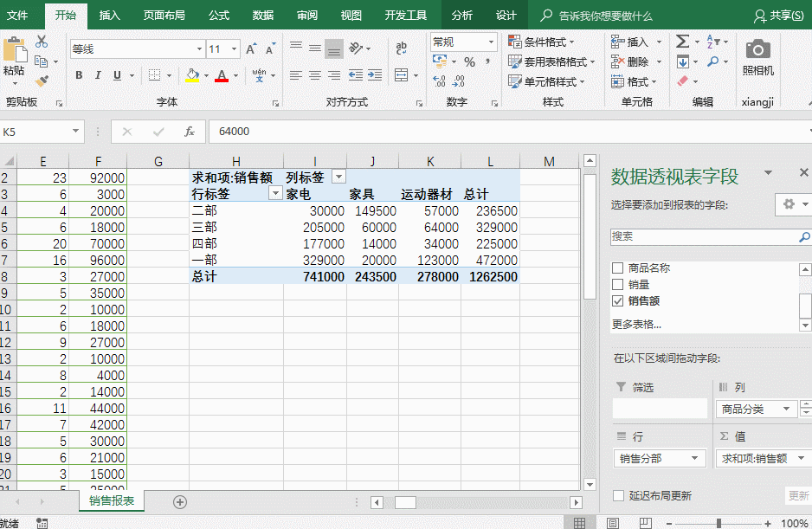Click the field search box 搜索
812x529 pixels.
pyautogui.click(x=705, y=235)
